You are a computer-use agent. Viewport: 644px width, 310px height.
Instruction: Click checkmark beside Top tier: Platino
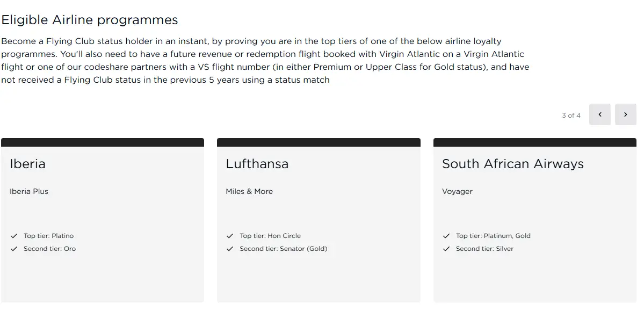pos(14,236)
